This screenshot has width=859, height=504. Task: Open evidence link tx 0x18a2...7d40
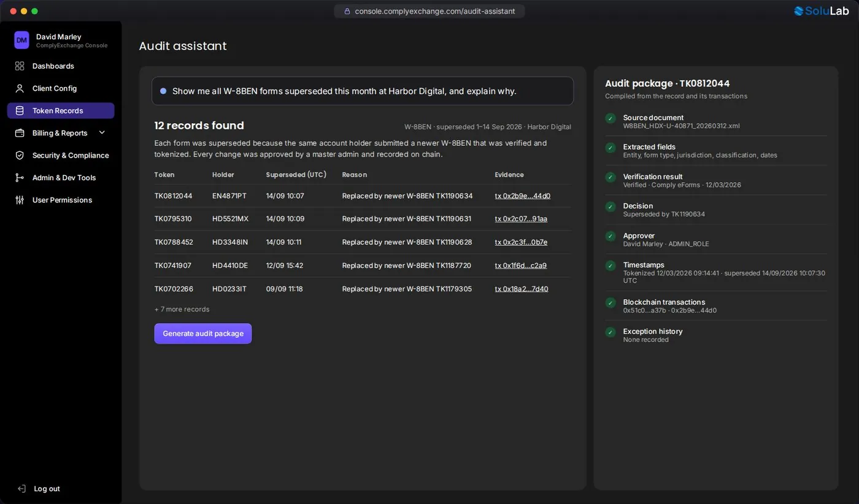pyautogui.click(x=522, y=289)
